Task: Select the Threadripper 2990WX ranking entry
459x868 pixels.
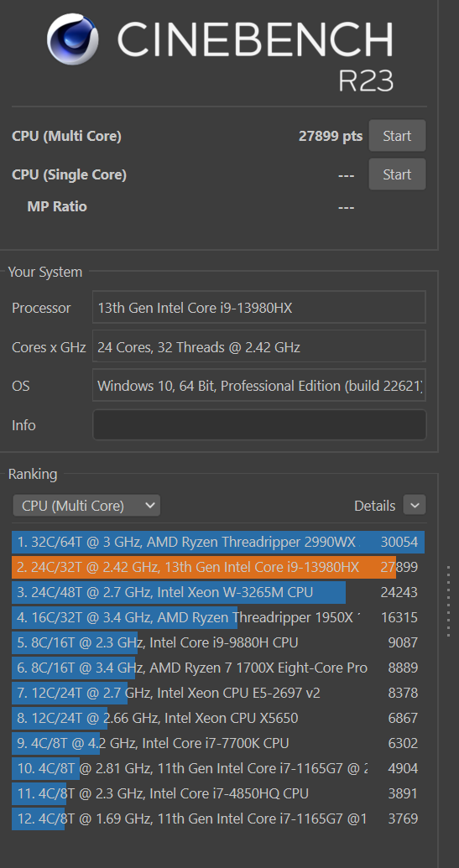Action: 218,542
